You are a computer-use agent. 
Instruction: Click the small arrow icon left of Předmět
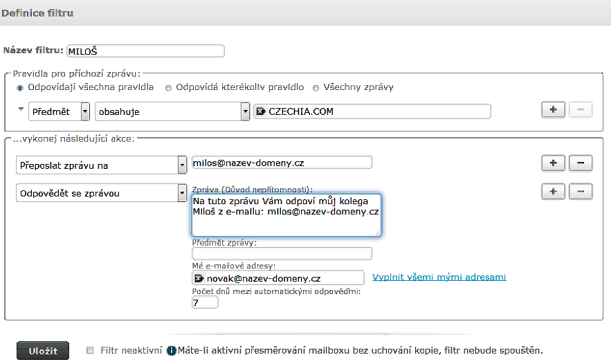(x=21, y=109)
